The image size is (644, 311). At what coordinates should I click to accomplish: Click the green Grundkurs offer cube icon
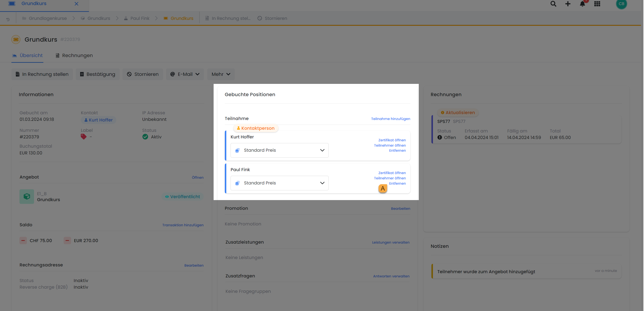click(x=27, y=196)
